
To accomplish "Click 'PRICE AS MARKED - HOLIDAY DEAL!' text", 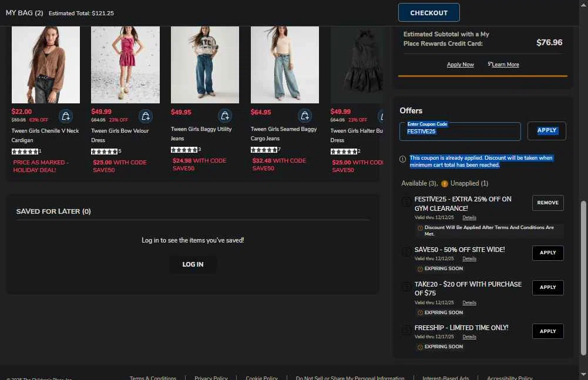I will [41, 166].
